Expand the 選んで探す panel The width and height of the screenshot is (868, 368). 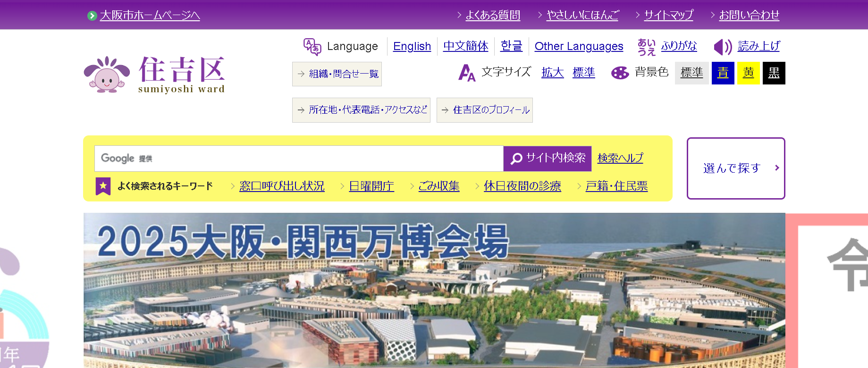pyautogui.click(x=736, y=168)
